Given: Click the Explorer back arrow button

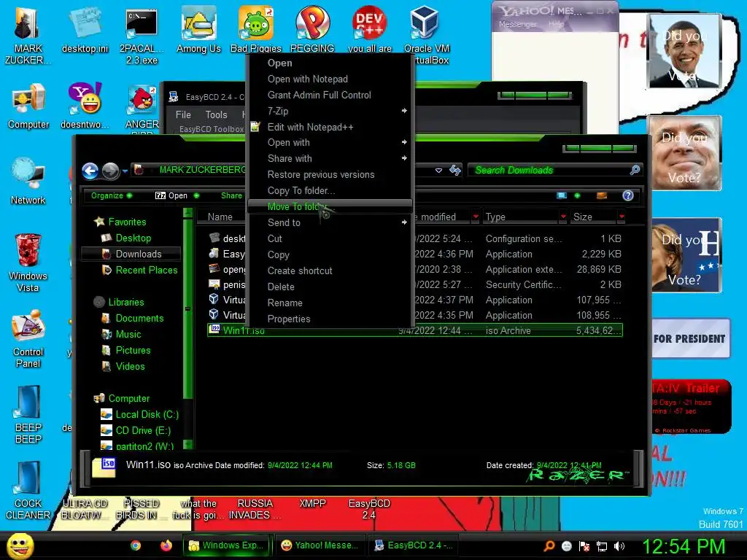Looking at the screenshot, I should click(90, 171).
